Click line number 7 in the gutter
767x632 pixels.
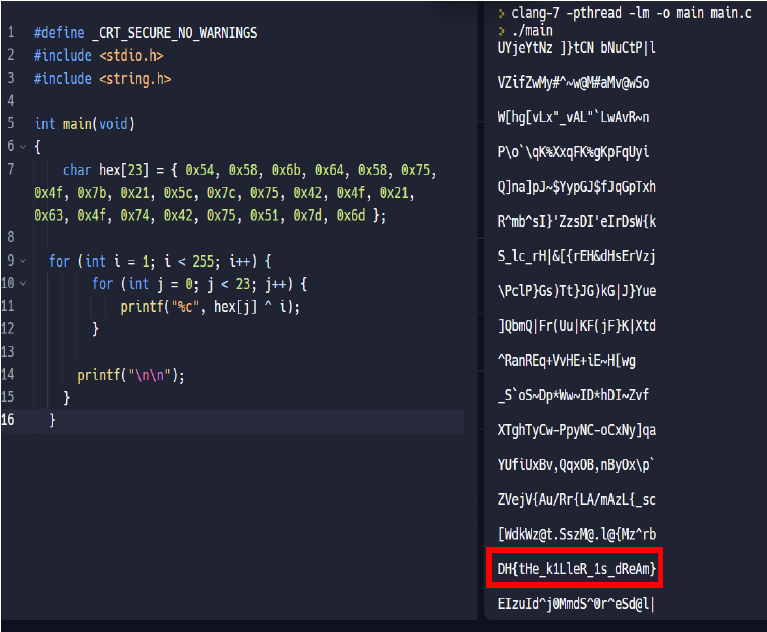click(x=11, y=170)
